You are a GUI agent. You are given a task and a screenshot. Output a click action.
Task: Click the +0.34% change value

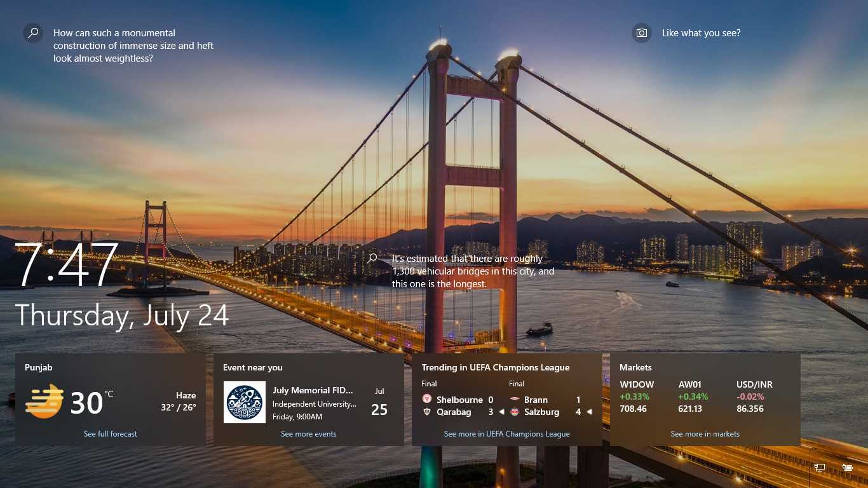point(693,396)
